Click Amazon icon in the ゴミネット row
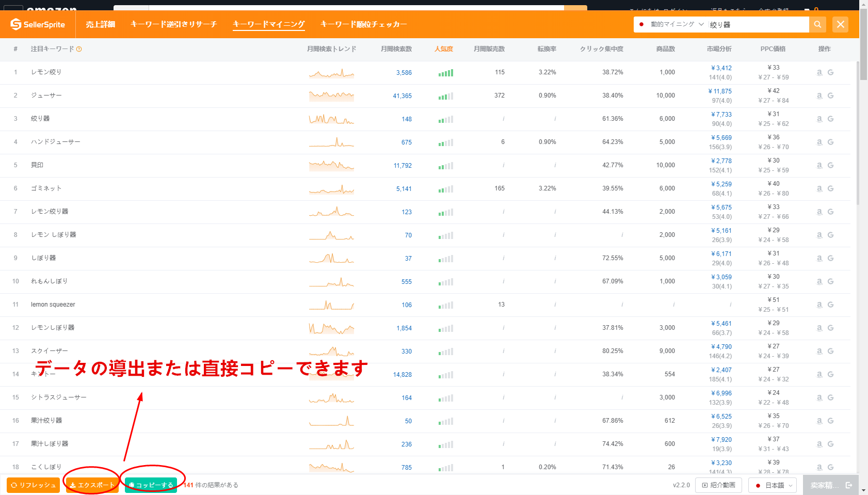This screenshot has width=868, height=495. [x=819, y=189]
